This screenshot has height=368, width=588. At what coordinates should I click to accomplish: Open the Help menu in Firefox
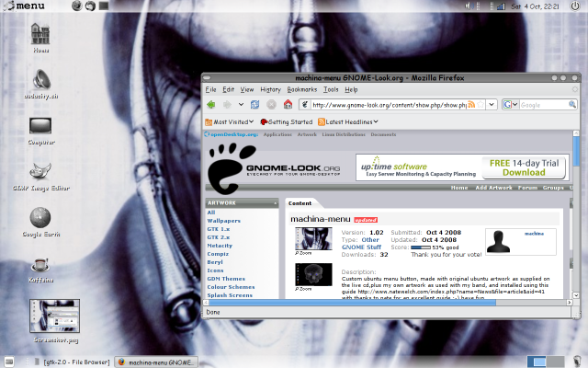pyautogui.click(x=351, y=89)
